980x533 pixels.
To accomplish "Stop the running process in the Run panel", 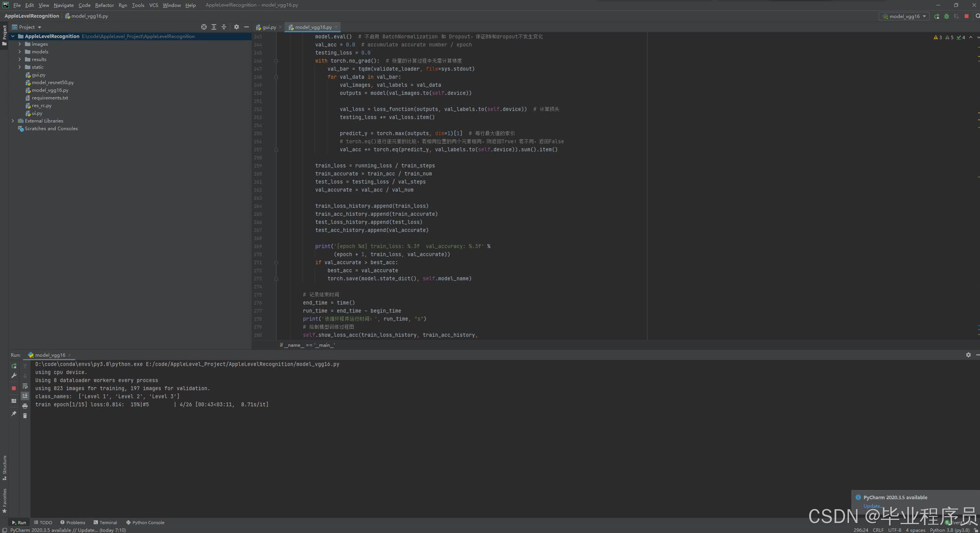I will [x=14, y=388].
